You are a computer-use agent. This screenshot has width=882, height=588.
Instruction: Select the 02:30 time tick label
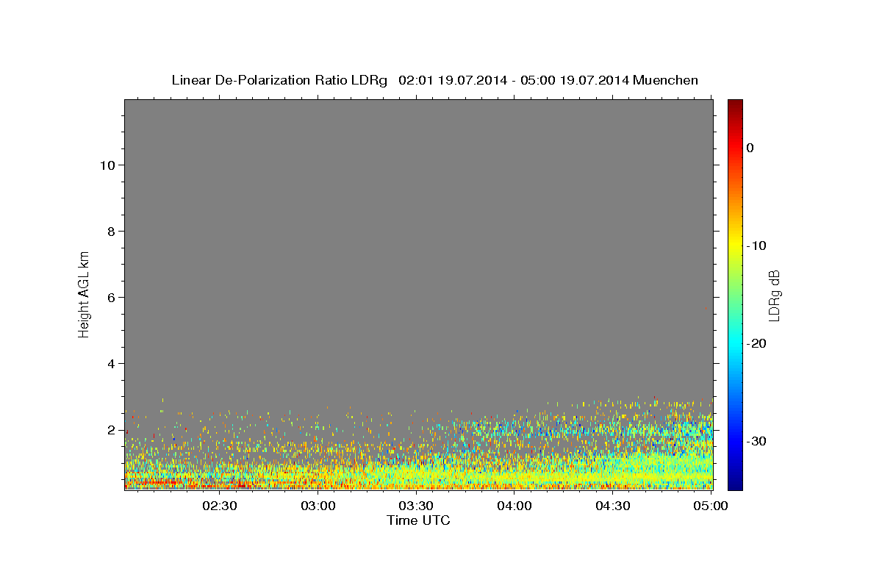click(x=220, y=506)
